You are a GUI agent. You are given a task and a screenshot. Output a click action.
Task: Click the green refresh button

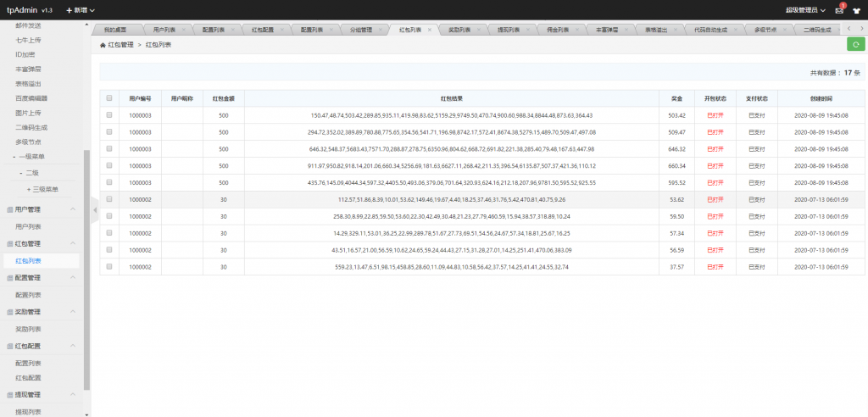(x=855, y=44)
